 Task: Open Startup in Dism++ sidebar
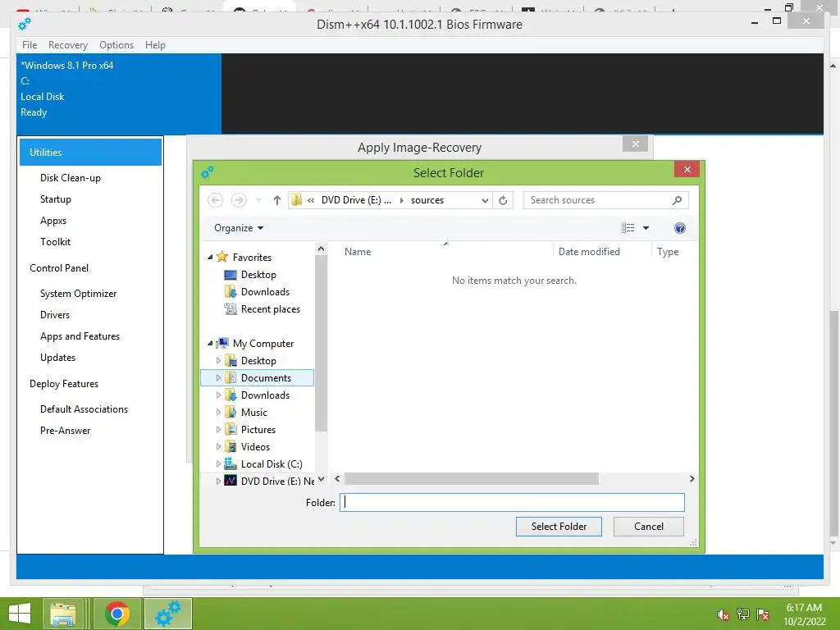56,199
